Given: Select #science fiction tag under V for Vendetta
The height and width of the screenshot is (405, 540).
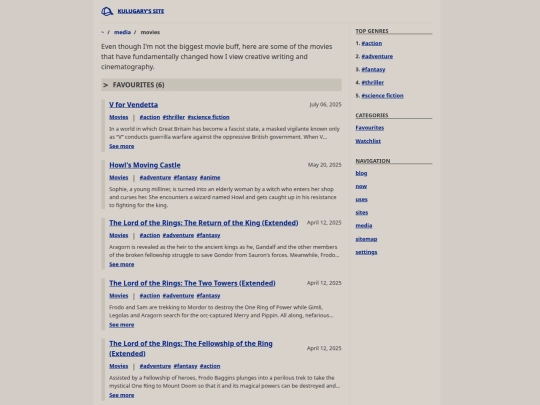Looking at the screenshot, I should click(208, 117).
